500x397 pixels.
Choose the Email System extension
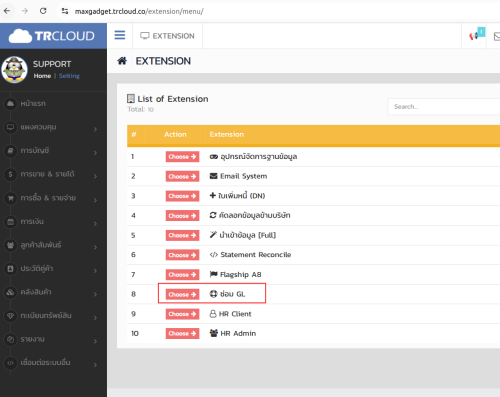(x=182, y=176)
